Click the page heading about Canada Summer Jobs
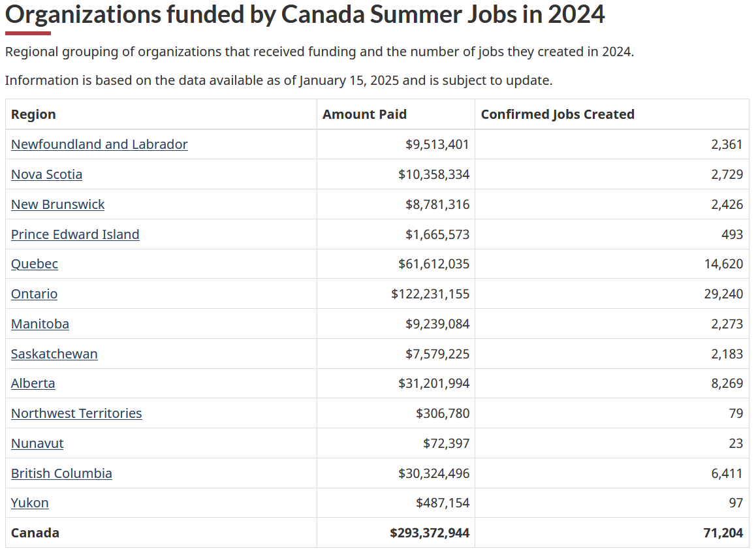This screenshot has width=756, height=555. [305, 14]
